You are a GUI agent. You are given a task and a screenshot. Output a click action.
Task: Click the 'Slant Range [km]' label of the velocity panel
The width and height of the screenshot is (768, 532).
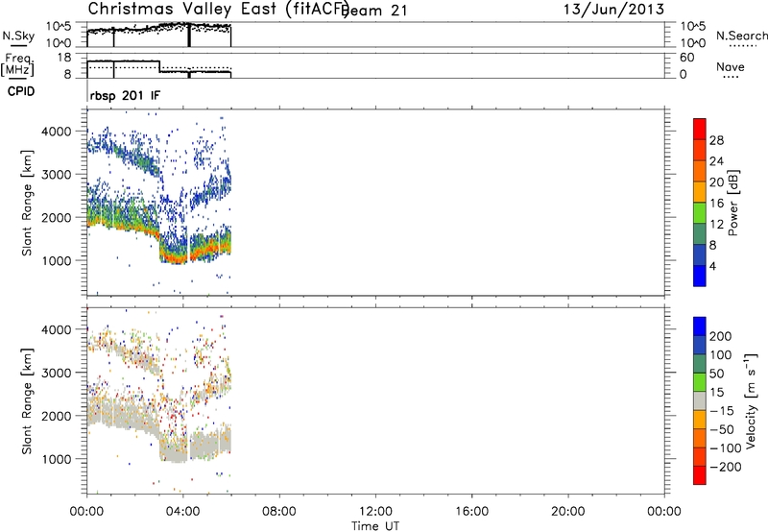pos(27,401)
